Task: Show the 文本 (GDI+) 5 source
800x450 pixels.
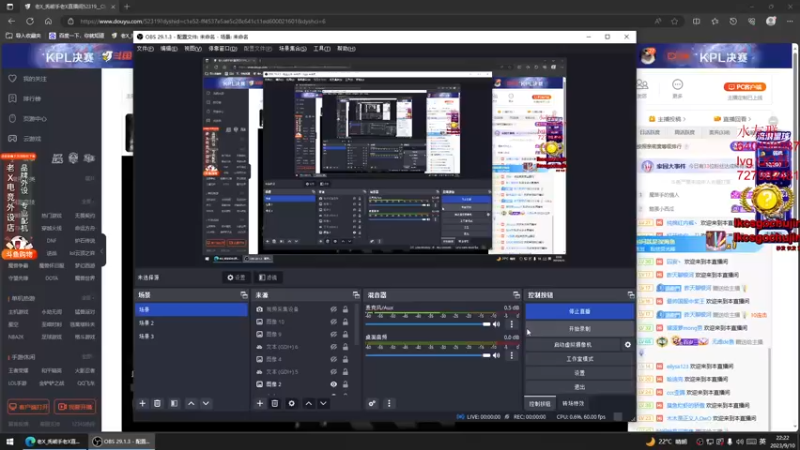Action: coord(333,372)
